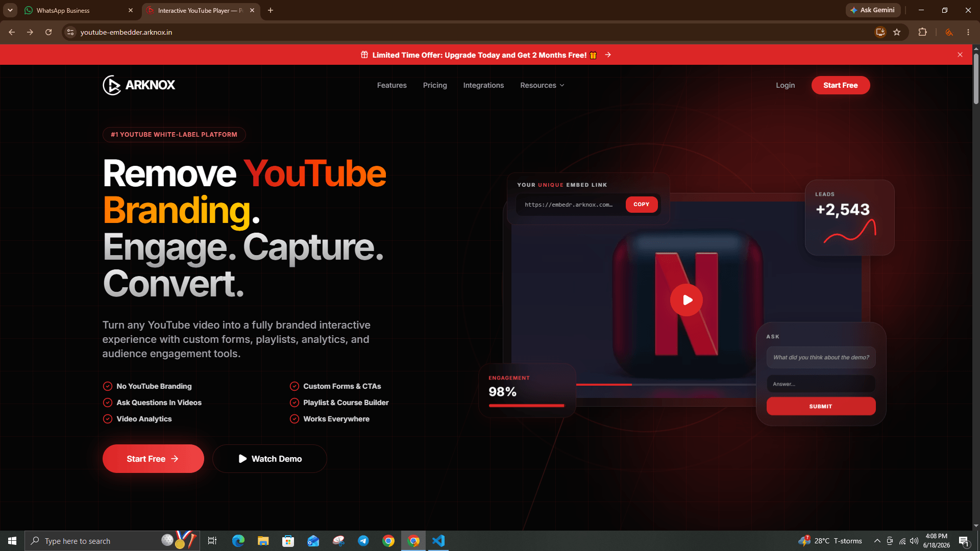The height and width of the screenshot is (551, 980).
Task: Click Start Free button beside Watch Demo
Action: (153, 459)
